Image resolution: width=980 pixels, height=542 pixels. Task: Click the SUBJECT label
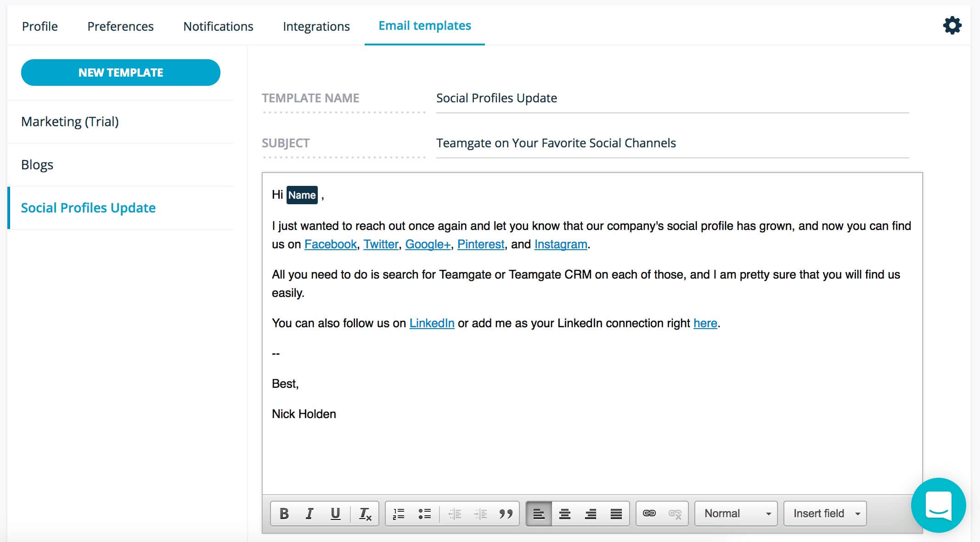tap(286, 143)
